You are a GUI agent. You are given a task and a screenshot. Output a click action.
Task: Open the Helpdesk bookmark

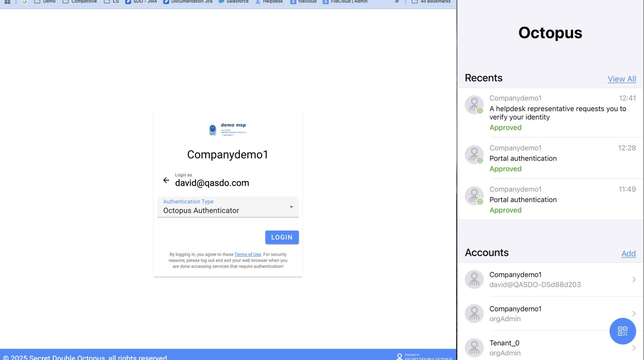(x=269, y=2)
